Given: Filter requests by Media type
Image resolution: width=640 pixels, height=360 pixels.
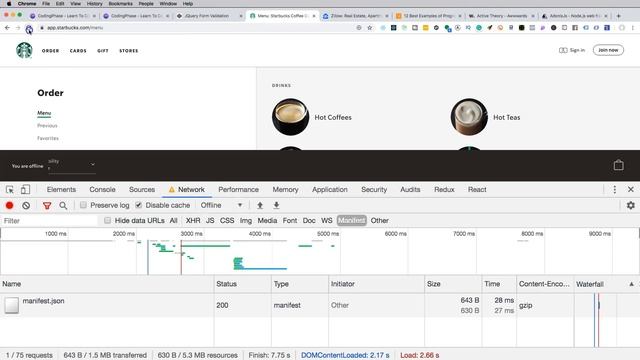Looking at the screenshot, I should pyautogui.click(x=267, y=220).
